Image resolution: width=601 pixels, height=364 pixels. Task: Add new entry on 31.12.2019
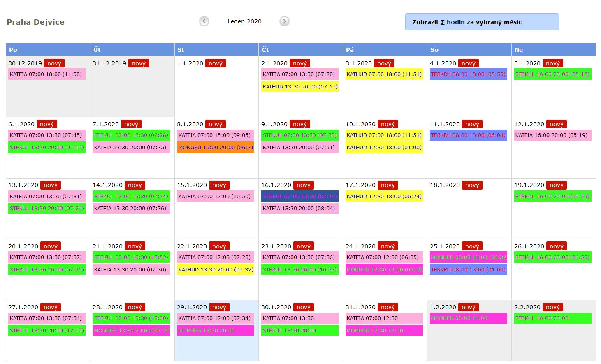click(138, 63)
